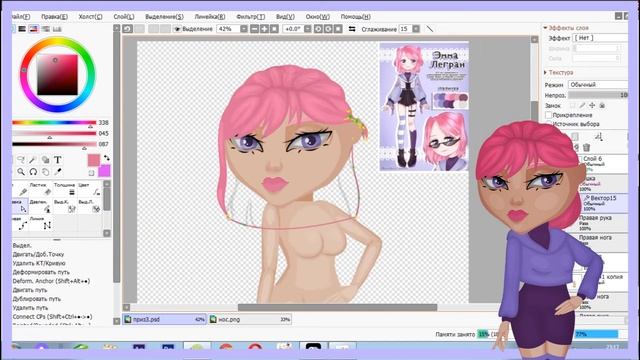Screen dimensions: 640x360
Task: Open the Окно menu
Action: [x=318, y=17]
